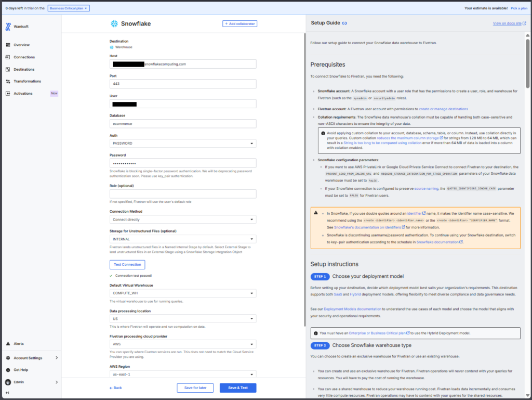Click the Destinations sidebar icon

click(8, 69)
